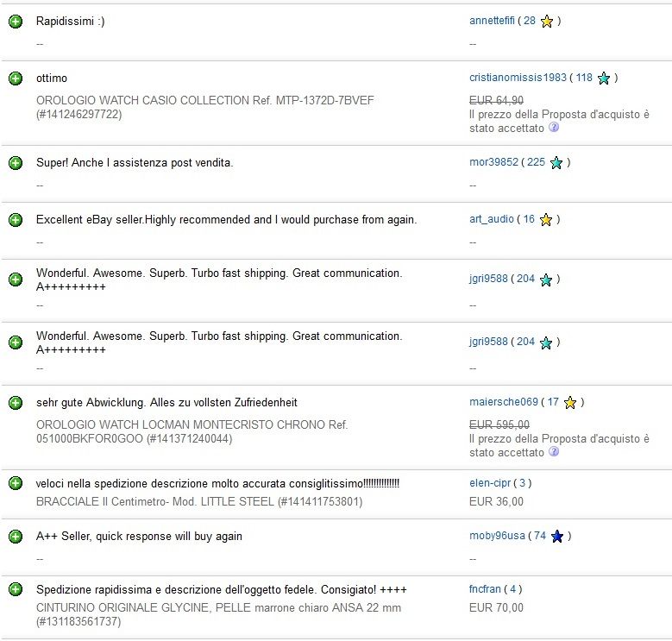Open the fncfran user profile

pos(484,589)
